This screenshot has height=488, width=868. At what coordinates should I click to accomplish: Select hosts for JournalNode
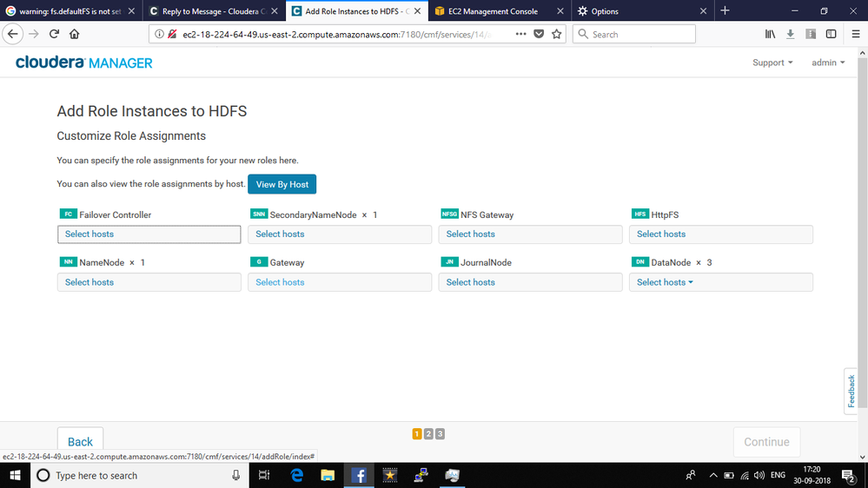click(x=530, y=282)
